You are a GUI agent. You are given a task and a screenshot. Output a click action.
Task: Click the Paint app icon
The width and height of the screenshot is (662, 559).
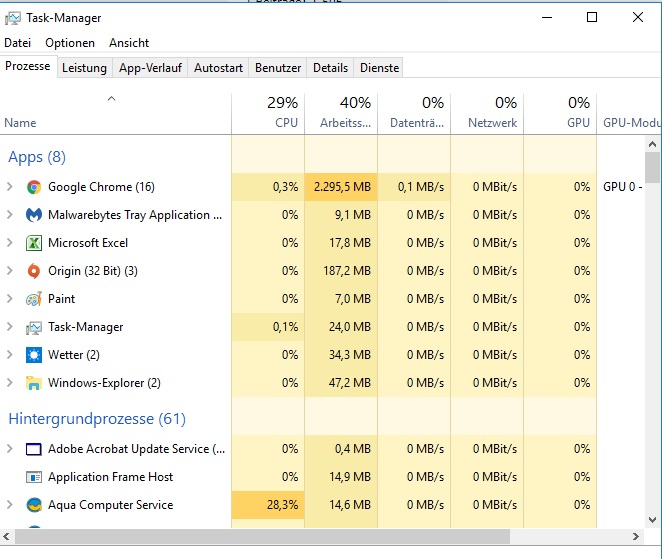[x=33, y=299]
